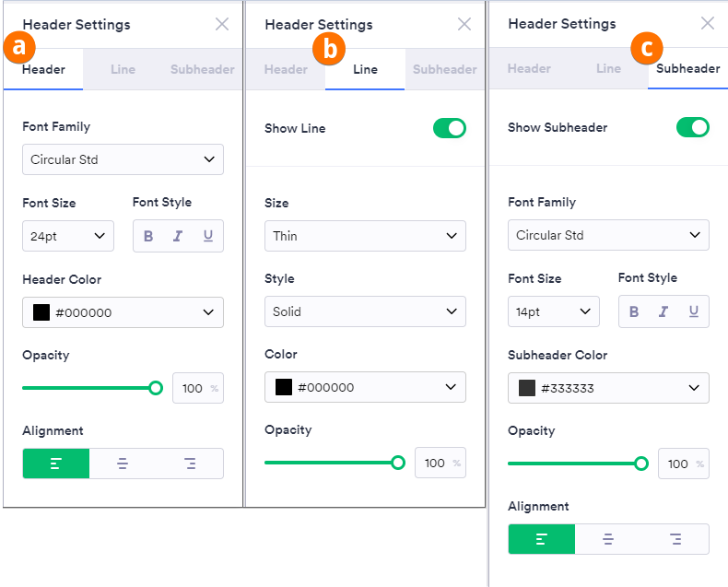Toggle Bold in Header tab Font Style

click(x=148, y=236)
